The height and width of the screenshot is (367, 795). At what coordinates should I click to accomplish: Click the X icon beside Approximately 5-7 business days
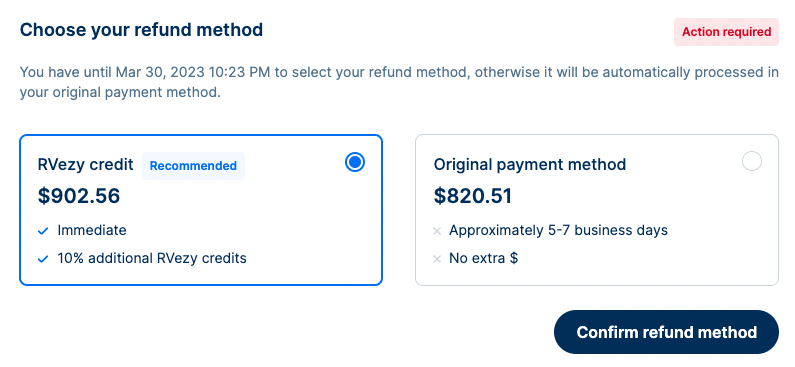(x=437, y=231)
